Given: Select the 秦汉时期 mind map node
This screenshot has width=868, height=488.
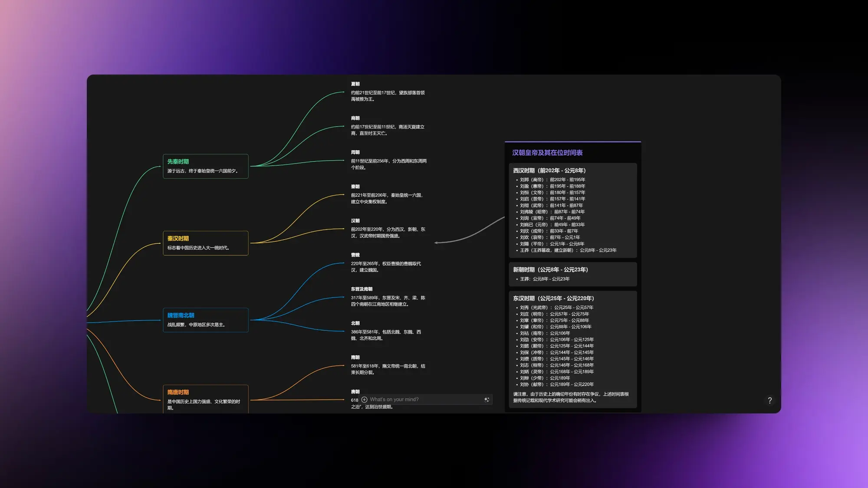Looking at the screenshot, I should pos(205,243).
